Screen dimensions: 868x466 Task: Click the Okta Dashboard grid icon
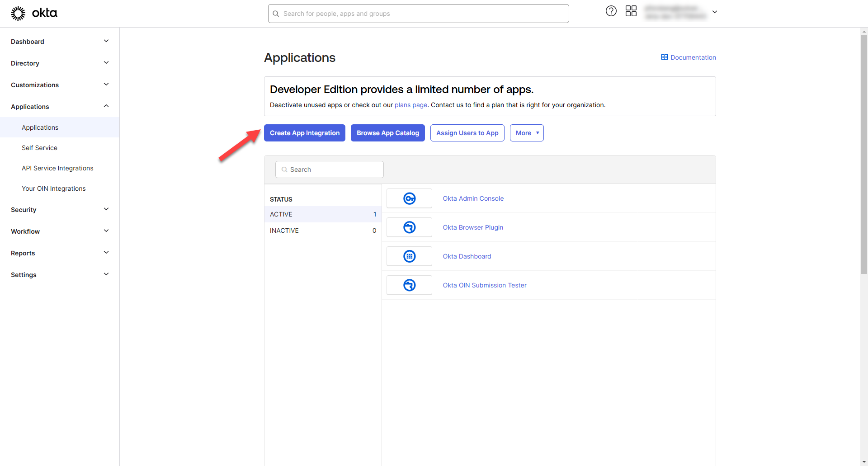tap(409, 256)
